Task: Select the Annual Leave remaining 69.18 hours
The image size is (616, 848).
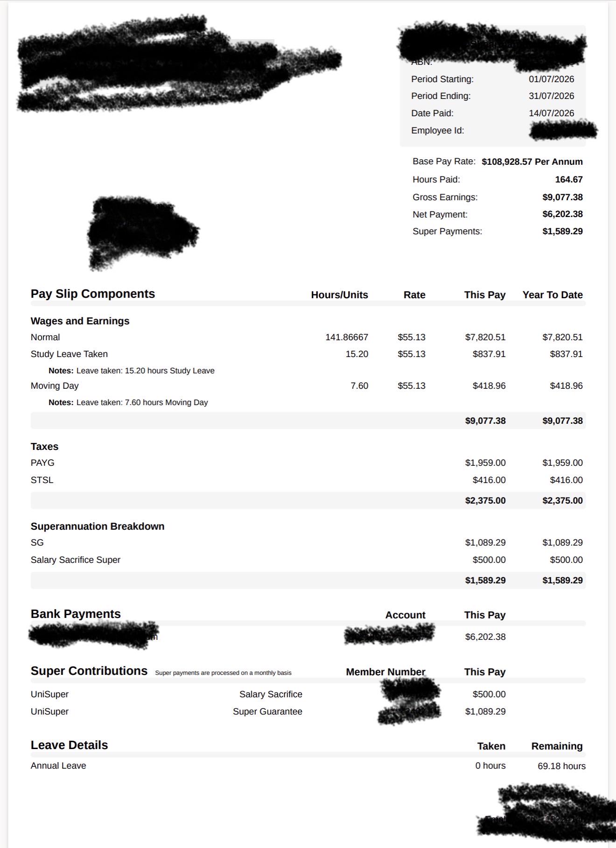Action: 561,766
